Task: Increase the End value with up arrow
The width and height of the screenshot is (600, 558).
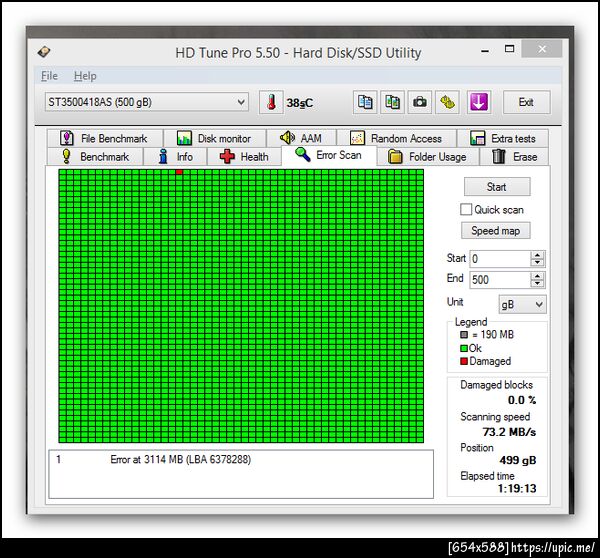Action: point(537,276)
